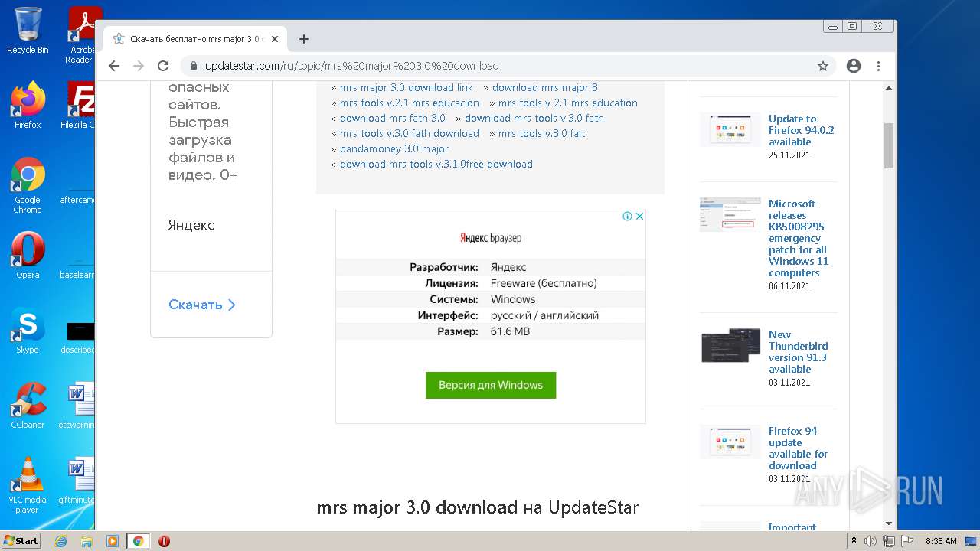Open 'Firefox 94 update available for download' article
Screen dimensions: 980x551
[x=798, y=448]
